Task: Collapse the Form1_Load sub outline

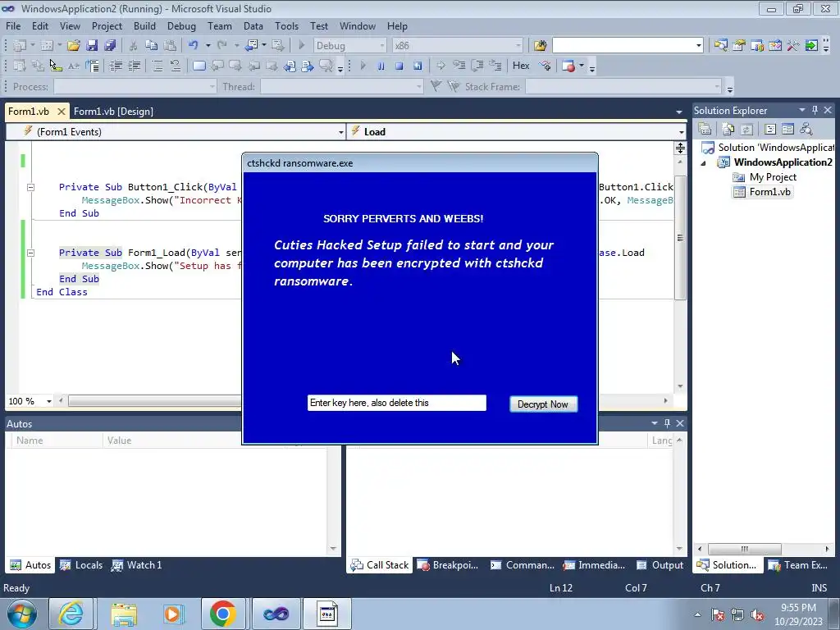Action: 30,253
